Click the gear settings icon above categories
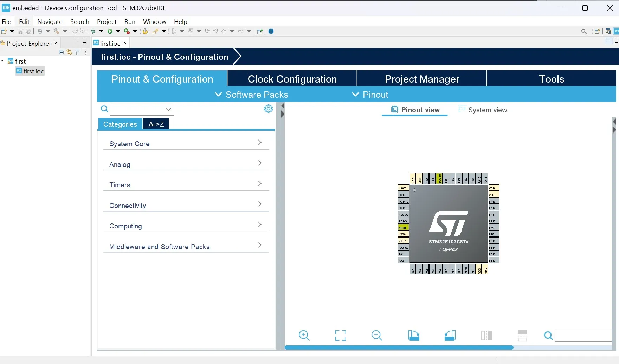Screen dimensions: 619x364 tap(268, 109)
